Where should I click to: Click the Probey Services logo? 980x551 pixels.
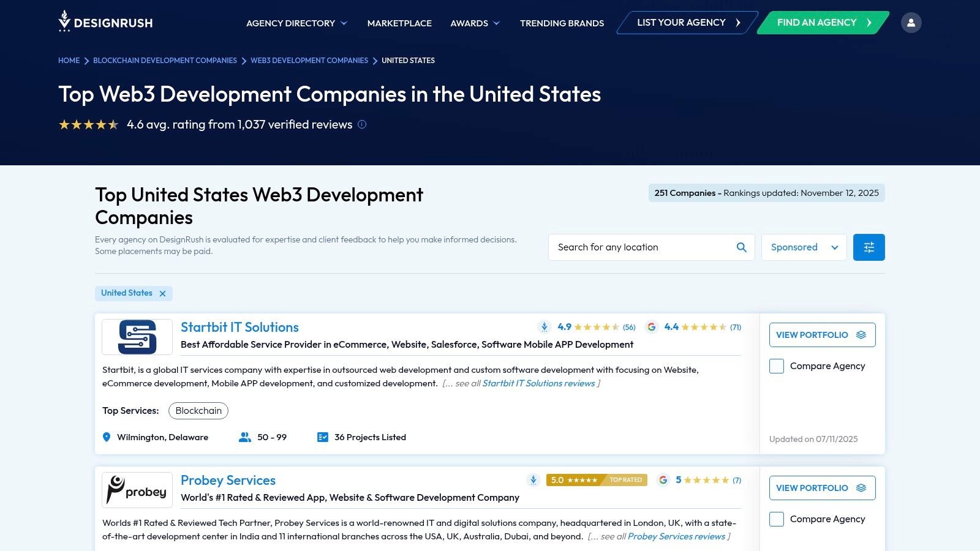137,490
